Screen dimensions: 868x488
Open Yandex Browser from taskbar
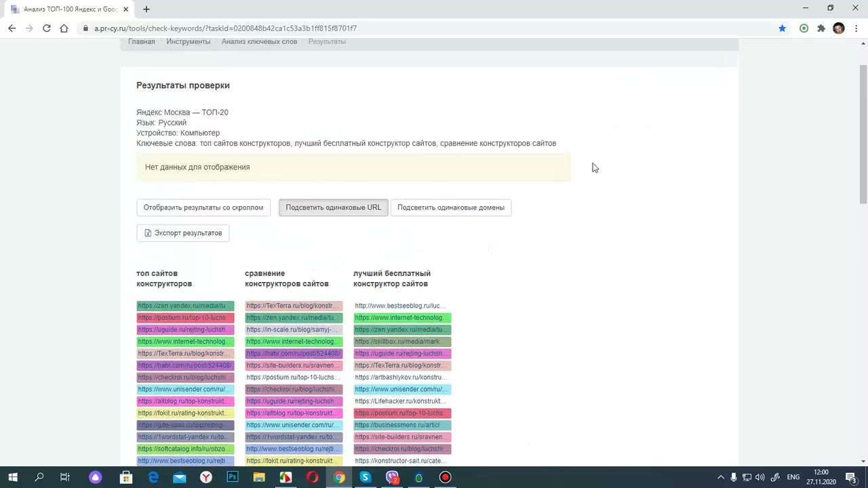pos(206,477)
